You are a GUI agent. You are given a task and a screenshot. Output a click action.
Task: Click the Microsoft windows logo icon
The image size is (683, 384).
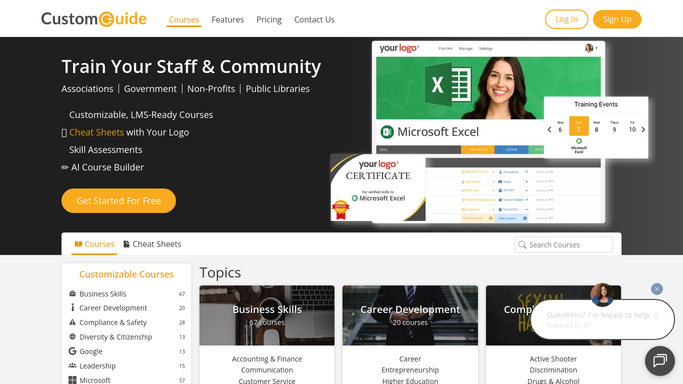pos(72,380)
